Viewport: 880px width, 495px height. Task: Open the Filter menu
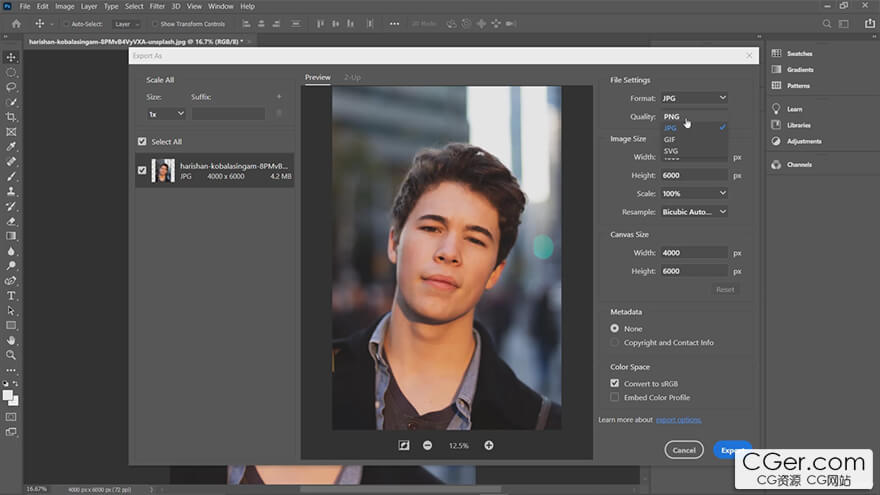coord(157,6)
